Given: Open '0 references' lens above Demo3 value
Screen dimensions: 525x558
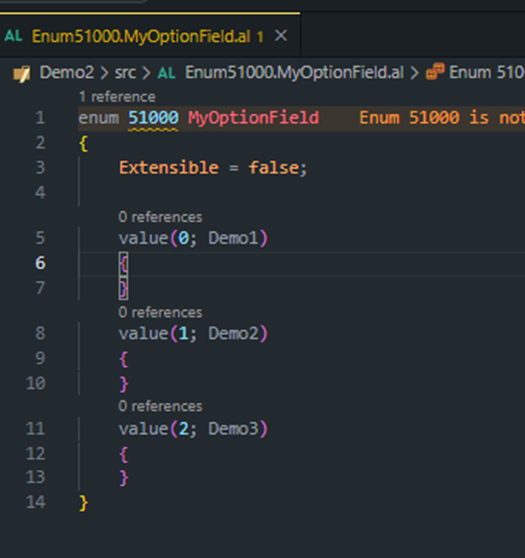Looking at the screenshot, I should click(x=160, y=406).
